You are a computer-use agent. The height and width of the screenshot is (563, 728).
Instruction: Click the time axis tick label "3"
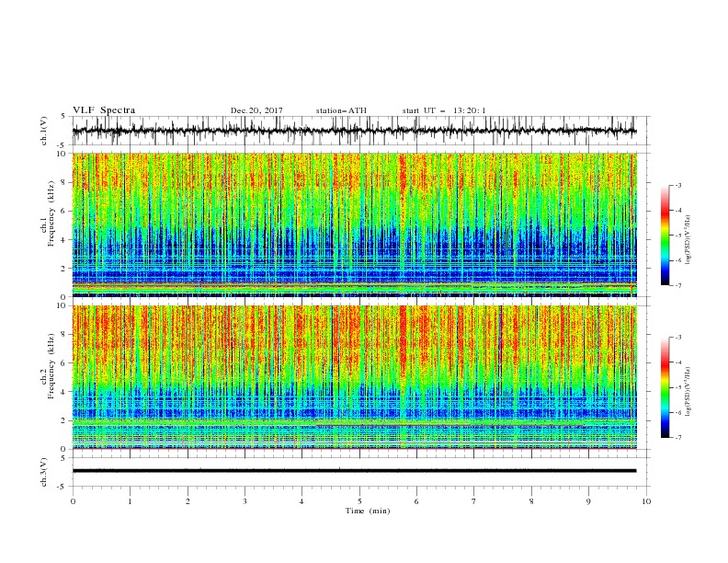245,501
